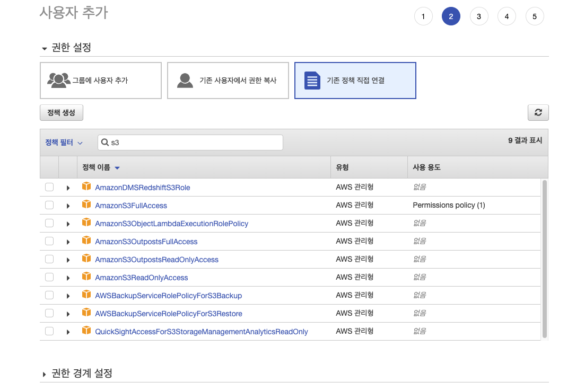This screenshot has height=392, width=576.
Task: Sort by 정책 이름 column header
Action: coord(101,167)
